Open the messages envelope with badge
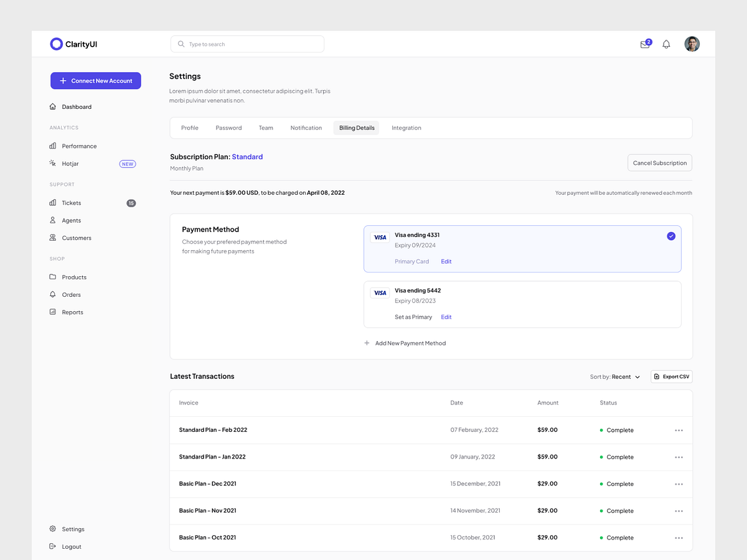This screenshot has height=560, width=747. [x=644, y=44]
